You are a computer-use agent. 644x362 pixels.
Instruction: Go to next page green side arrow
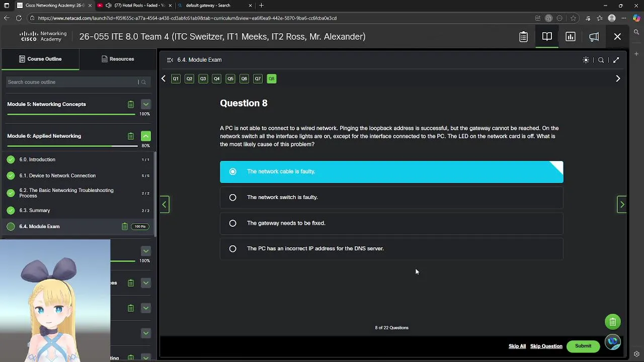pos(622,205)
